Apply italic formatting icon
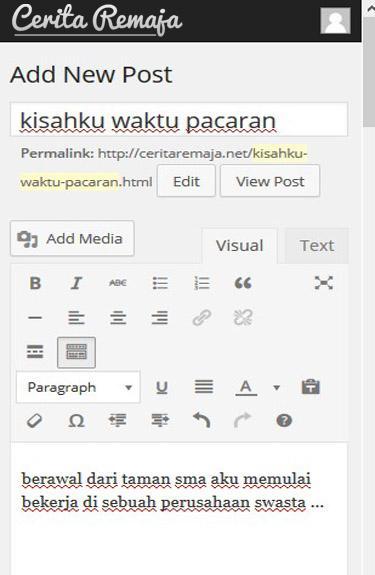Image resolution: width=375 pixels, height=575 pixels. 76,283
